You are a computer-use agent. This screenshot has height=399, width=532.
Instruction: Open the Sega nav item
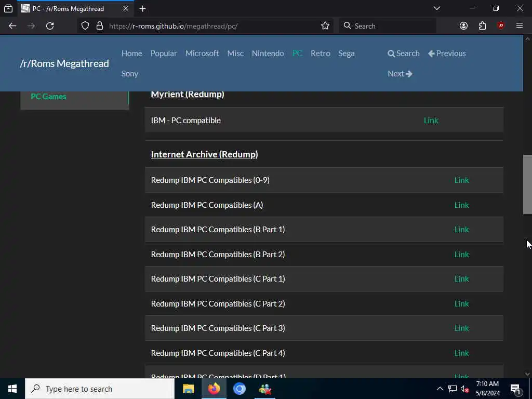tap(346, 54)
